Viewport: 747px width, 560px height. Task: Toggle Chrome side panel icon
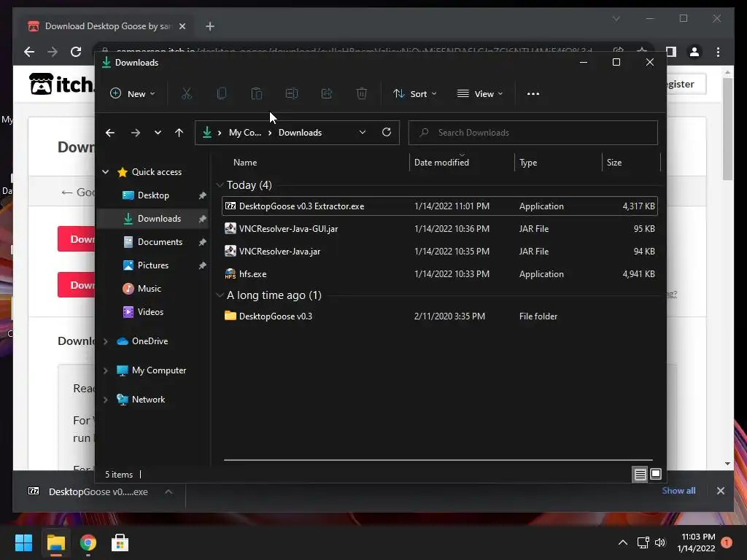point(671,52)
